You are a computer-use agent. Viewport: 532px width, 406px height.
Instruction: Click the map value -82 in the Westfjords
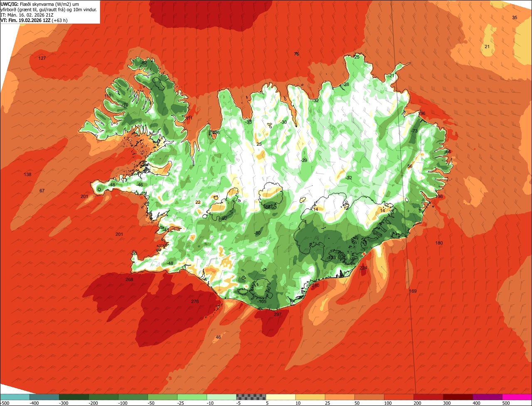pyautogui.click(x=144, y=63)
